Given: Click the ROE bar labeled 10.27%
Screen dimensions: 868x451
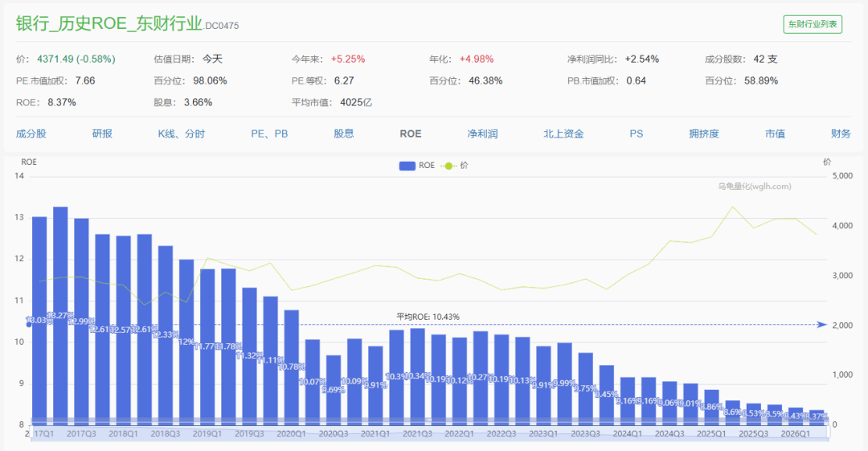Looking at the screenshot, I should pos(481,378).
